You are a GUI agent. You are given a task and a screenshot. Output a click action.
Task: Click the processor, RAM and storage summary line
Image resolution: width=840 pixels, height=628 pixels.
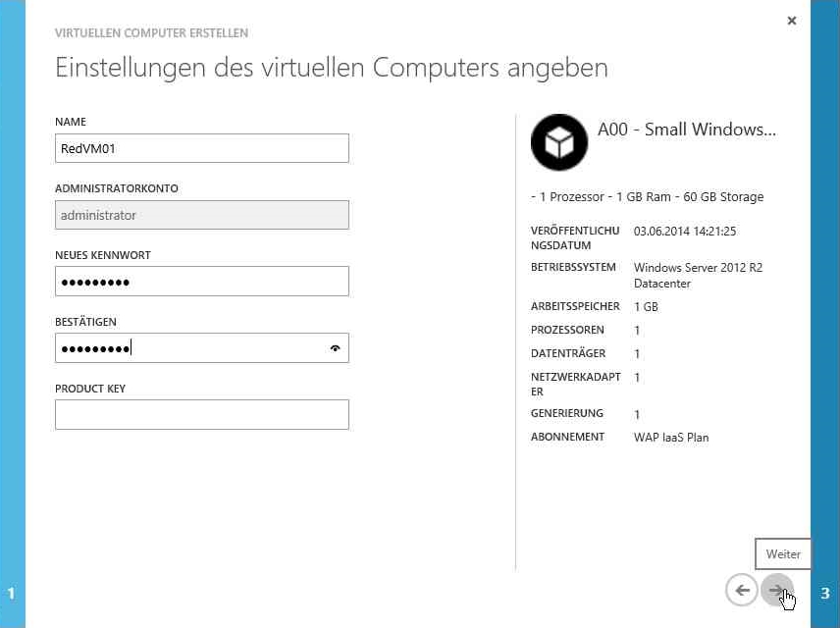click(647, 197)
